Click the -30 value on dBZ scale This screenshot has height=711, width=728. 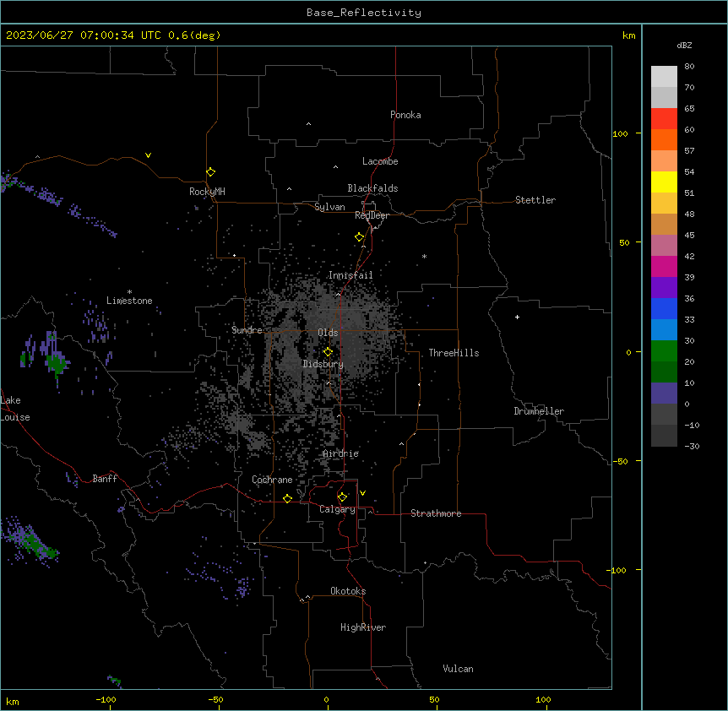[692, 446]
